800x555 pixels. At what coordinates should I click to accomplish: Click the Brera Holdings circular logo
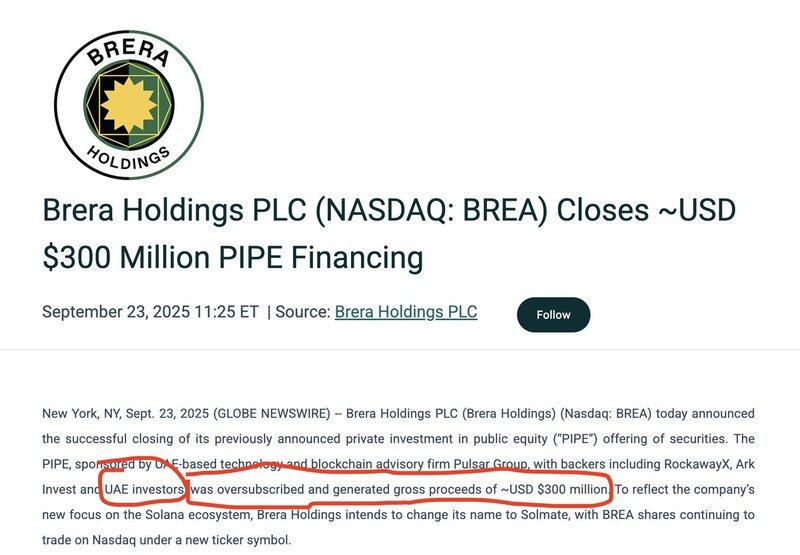129,105
